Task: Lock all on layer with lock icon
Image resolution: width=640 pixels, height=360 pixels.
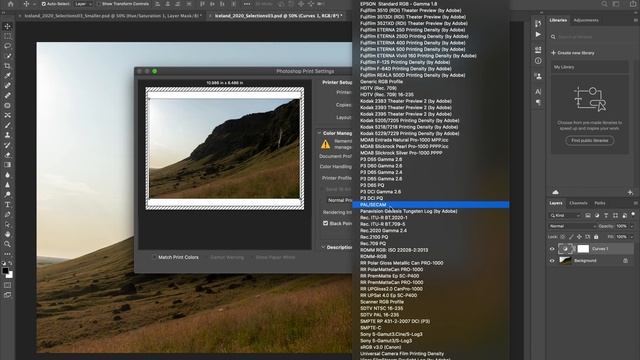Action: point(596,237)
